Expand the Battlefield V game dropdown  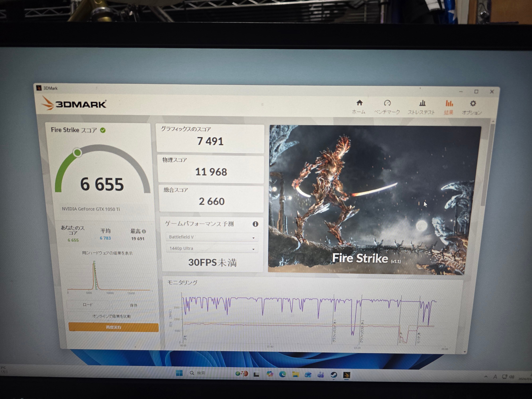[212, 237]
